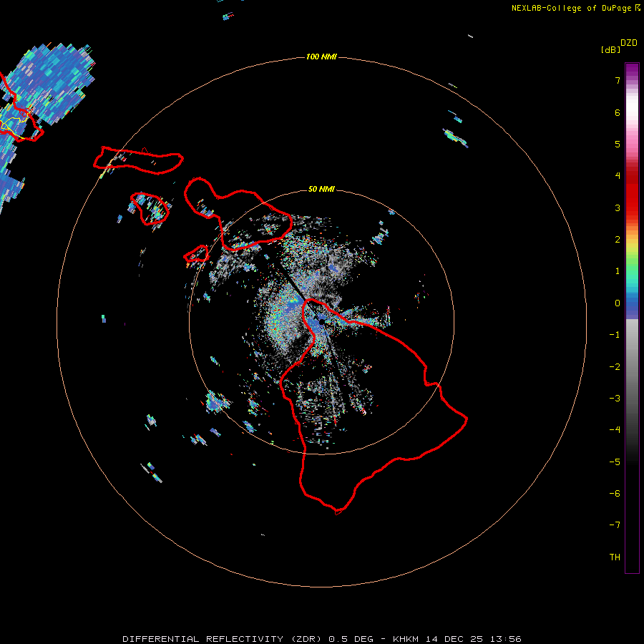Click the 5 value on the color scale
644x644 pixels.
(618, 144)
